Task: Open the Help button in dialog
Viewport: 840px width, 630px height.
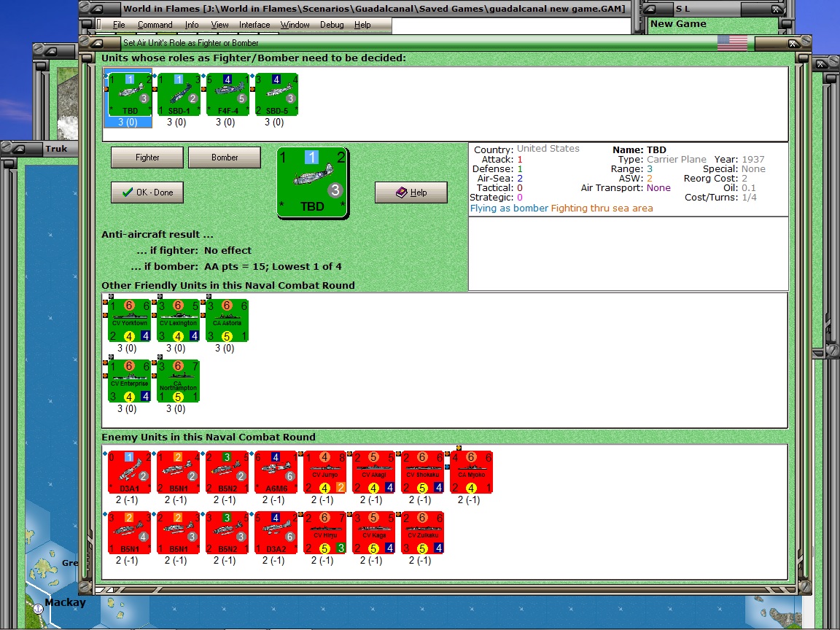Action: point(411,192)
